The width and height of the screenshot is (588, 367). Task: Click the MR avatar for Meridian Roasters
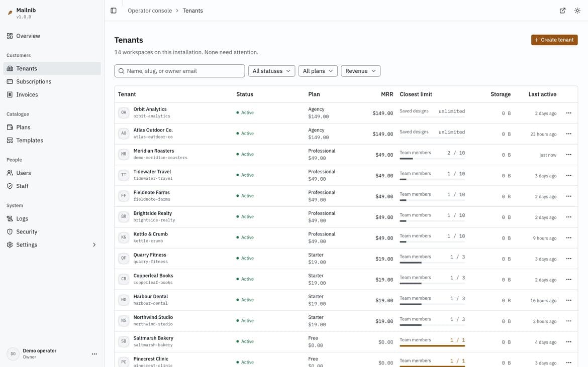click(124, 154)
